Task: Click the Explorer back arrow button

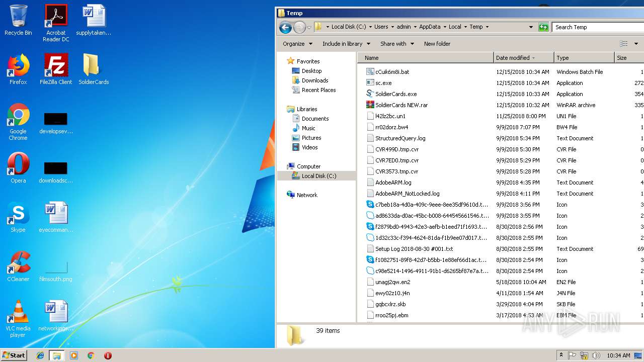Action: click(x=285, y=27)
